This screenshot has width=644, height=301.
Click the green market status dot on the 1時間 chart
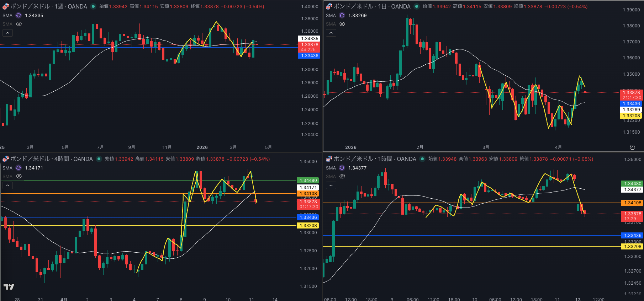tap(422, 159)
